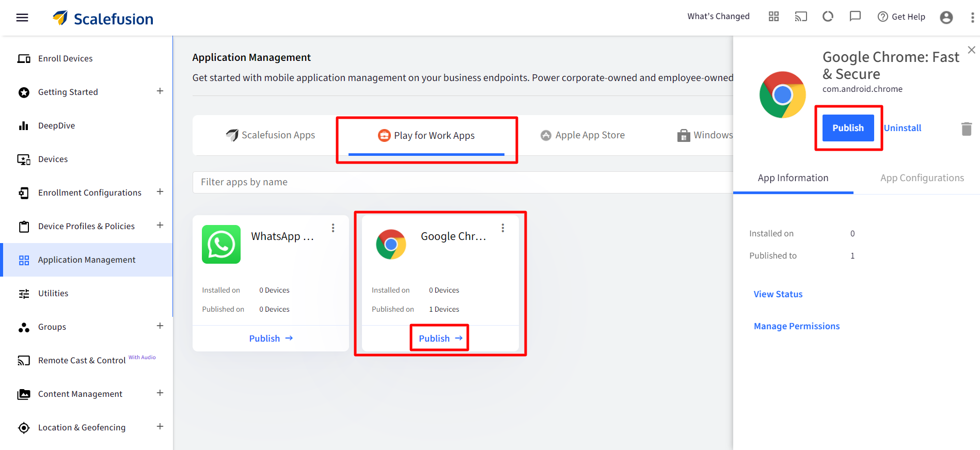Open View Status link
Viewport: 980px width, 450px height.
click(778, 294)
